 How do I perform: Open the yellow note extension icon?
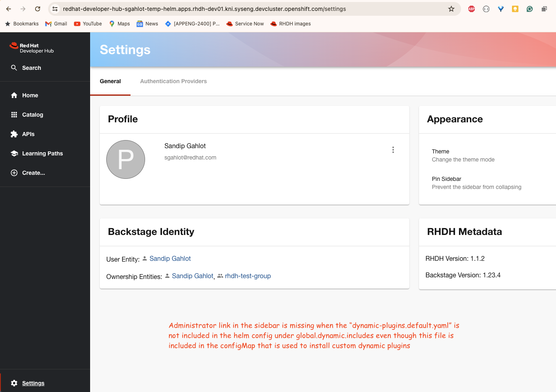coord(515,9)
